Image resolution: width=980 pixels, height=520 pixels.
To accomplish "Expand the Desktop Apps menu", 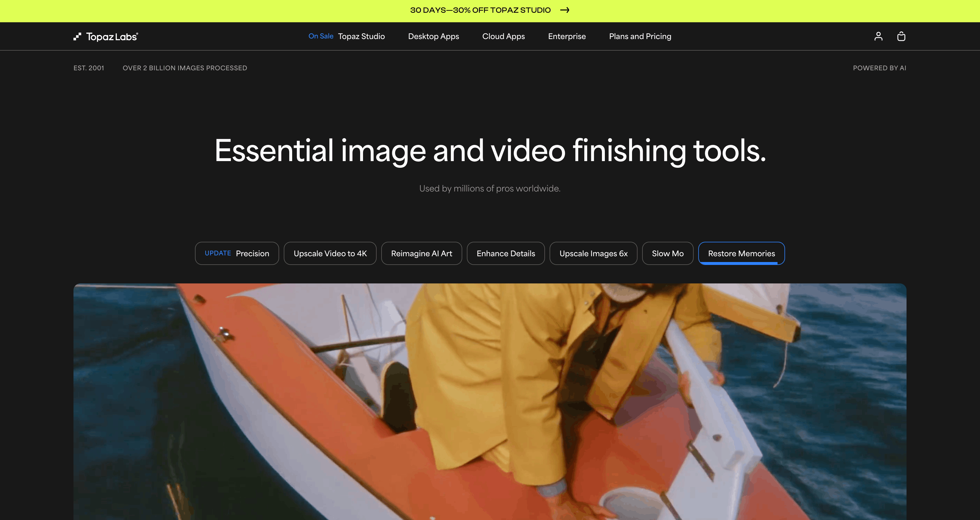I will click(433, 36).
